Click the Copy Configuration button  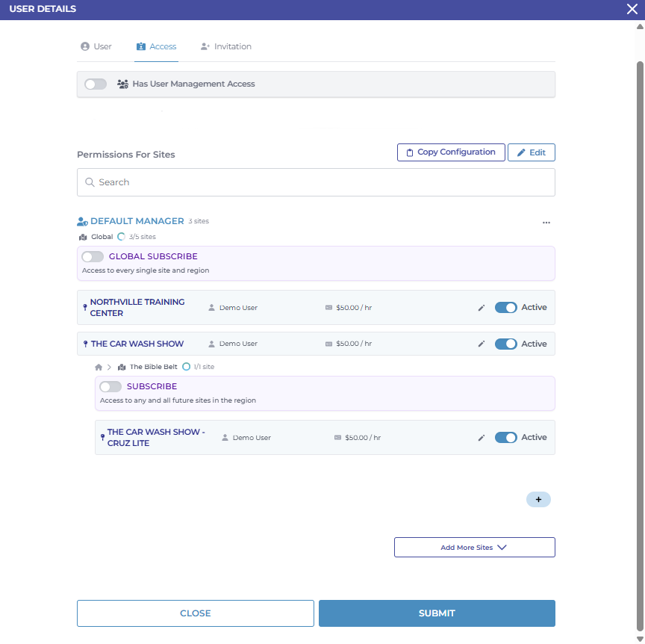point(451,152)
